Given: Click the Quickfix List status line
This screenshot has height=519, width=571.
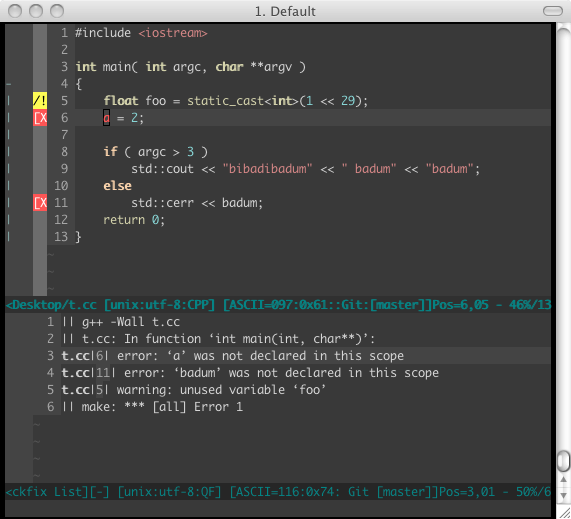Looking at the screenshot, I should [x=278, y=492].
